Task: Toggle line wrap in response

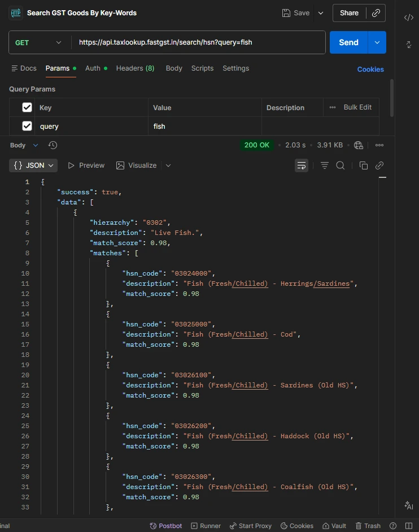Action: coord(302,165)
